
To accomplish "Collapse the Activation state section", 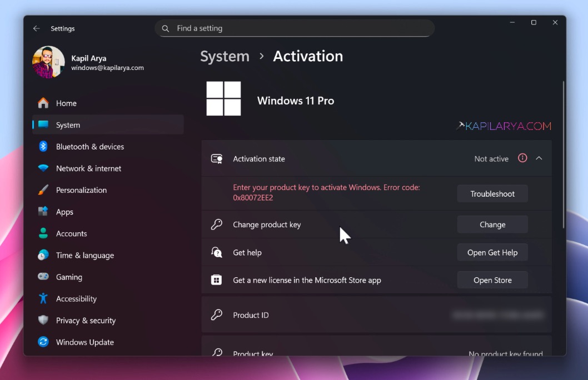I will tap(539, 158).
